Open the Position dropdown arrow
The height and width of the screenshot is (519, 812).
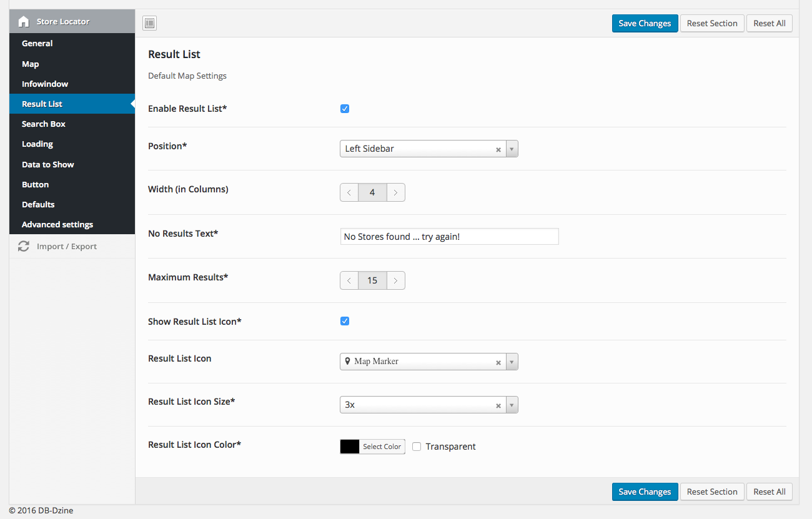[x=512, y=149]
